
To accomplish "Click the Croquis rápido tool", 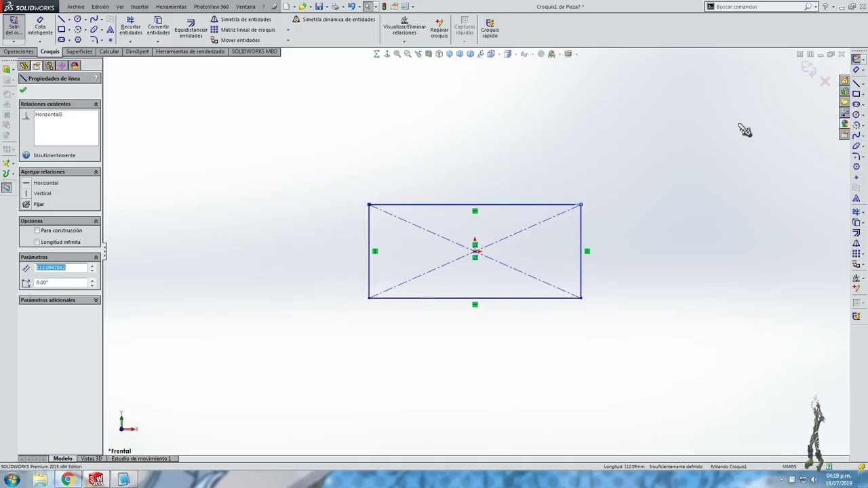I will pos(490,27).
